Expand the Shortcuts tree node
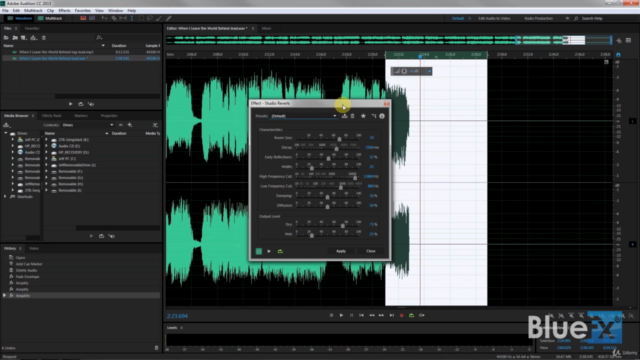 point(5,197)
